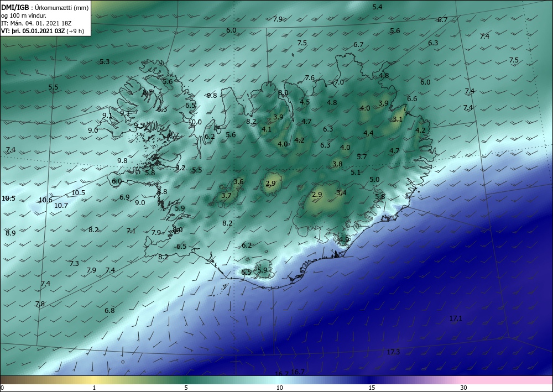553x392 pixels.
Task: Select the 10.7 value on the map
Action: 61,205
